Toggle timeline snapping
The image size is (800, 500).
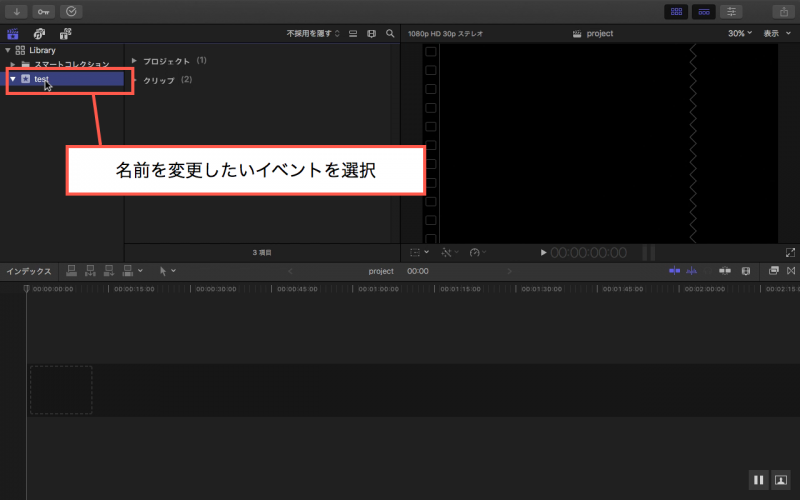[725, 271]
